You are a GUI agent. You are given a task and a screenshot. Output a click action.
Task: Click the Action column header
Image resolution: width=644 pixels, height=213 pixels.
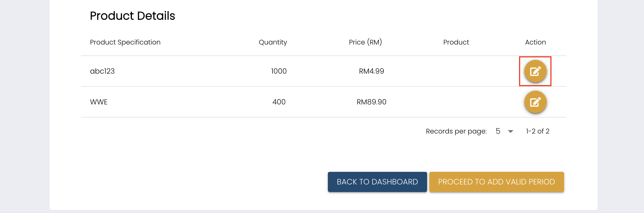tap(535, 42)
